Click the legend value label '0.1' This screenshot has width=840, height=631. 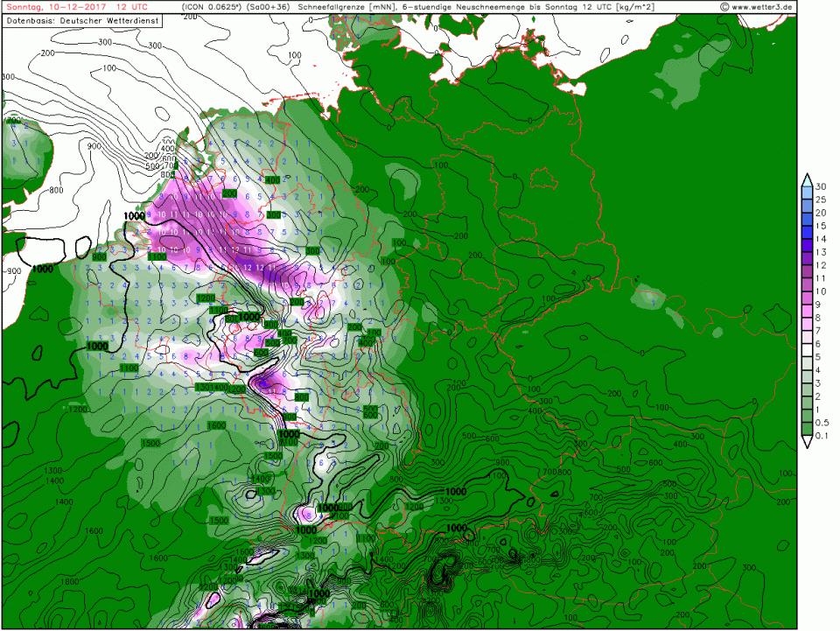[x=822, y=437]
